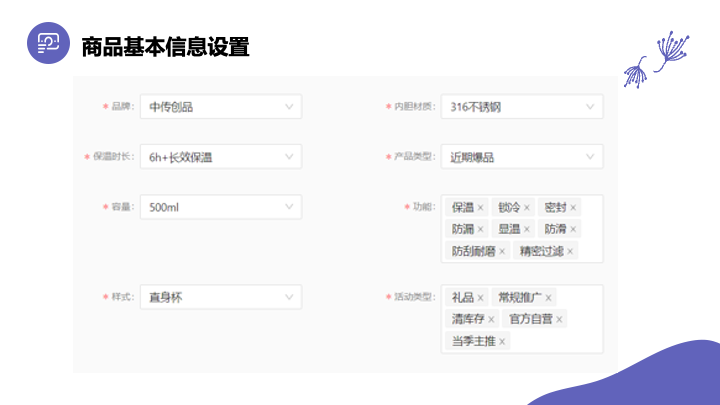Screen dimensions: 720x405
Task: Click the 清库存 tag text
Action: pos(468,319)
